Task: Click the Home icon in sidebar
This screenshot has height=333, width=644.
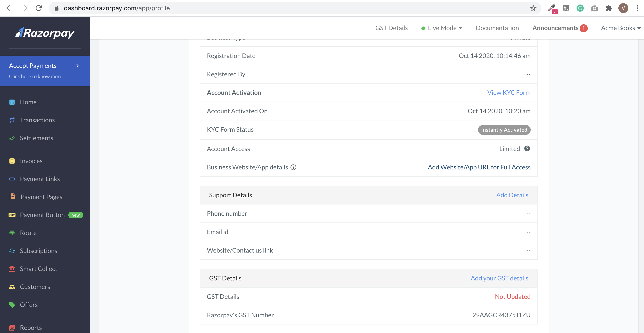Action: (x=12, y=102)
